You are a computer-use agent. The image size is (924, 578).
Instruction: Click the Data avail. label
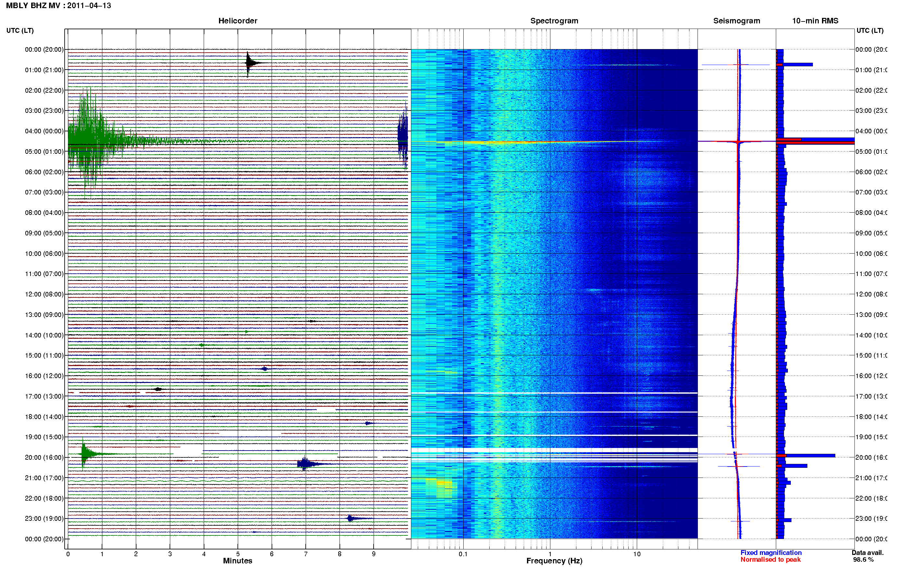pos(867,553)
